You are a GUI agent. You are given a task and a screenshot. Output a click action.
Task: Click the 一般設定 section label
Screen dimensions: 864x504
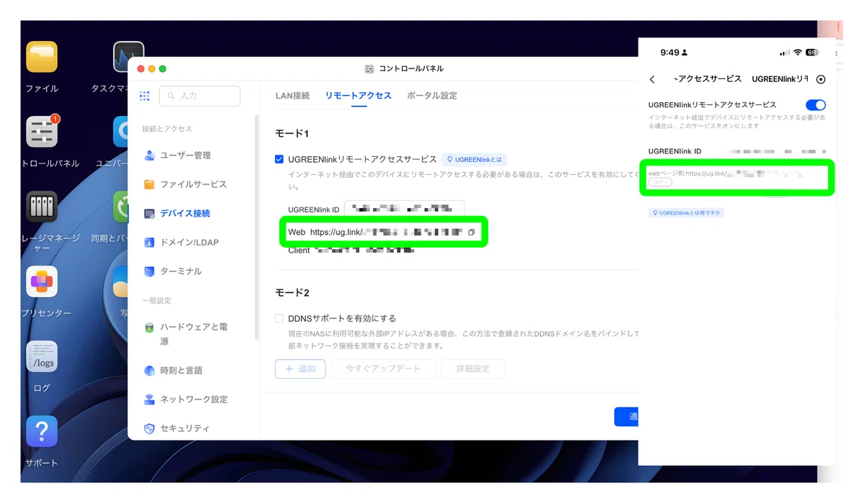pyautogui.click(x=156, y=300)
